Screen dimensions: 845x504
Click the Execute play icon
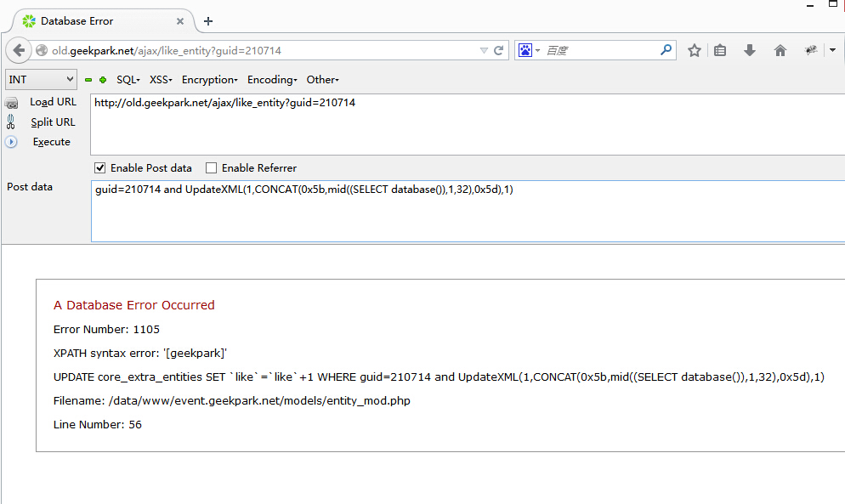click(x=11, y=142)
